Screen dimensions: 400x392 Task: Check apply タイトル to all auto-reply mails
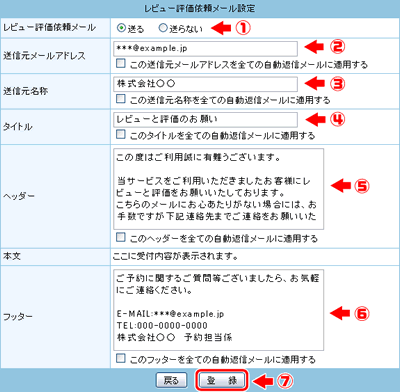(121, 134)
